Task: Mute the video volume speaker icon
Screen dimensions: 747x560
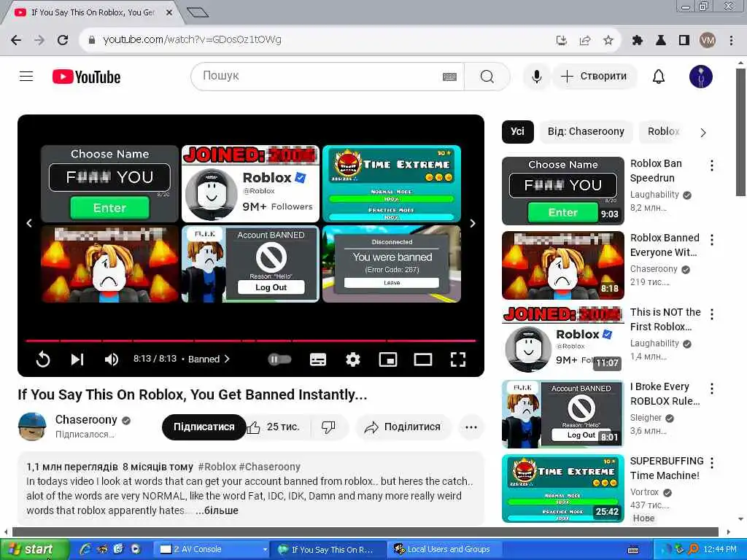Action: coord(112,359)
